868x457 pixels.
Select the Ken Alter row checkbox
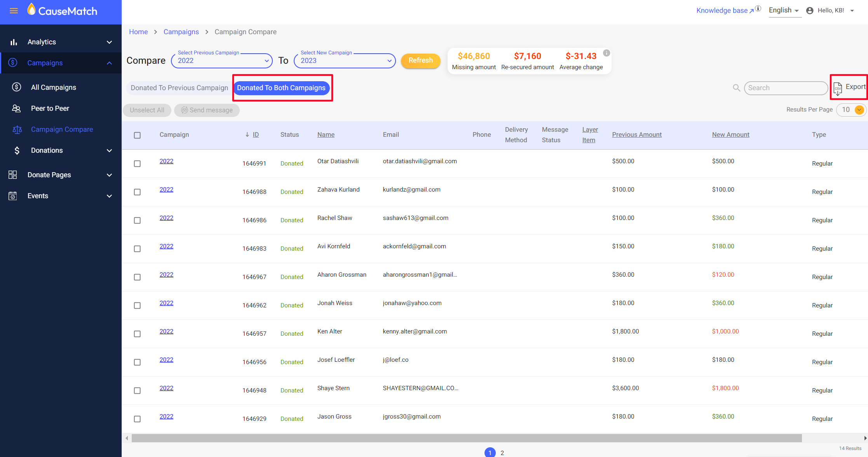click(x=137, y=334)
